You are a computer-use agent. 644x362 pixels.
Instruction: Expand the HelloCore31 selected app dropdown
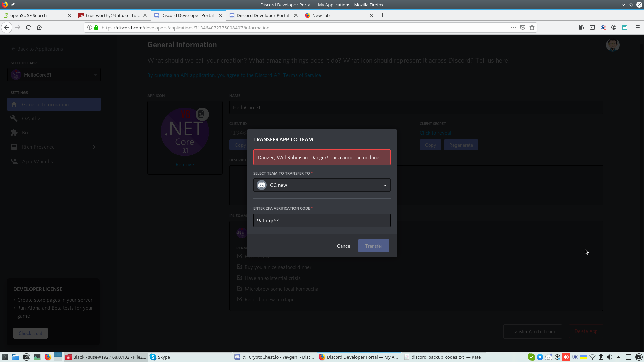click(54, 75)
